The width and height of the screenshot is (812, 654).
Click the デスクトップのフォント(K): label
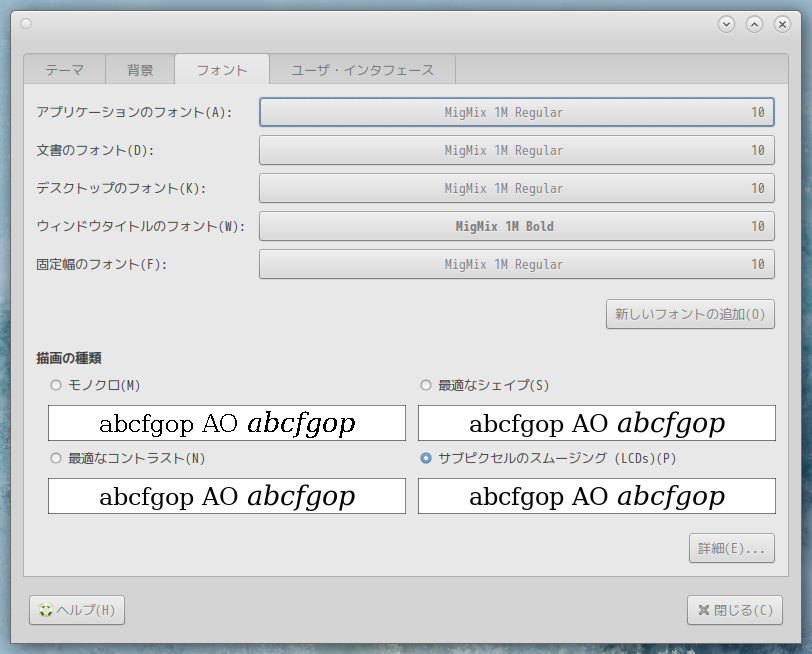tap(121, 188)
